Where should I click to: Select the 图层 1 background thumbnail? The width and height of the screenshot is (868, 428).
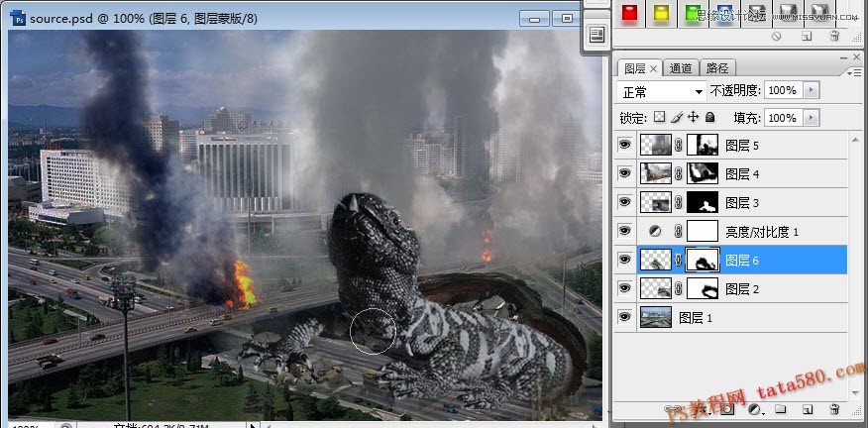click(655, 317)
